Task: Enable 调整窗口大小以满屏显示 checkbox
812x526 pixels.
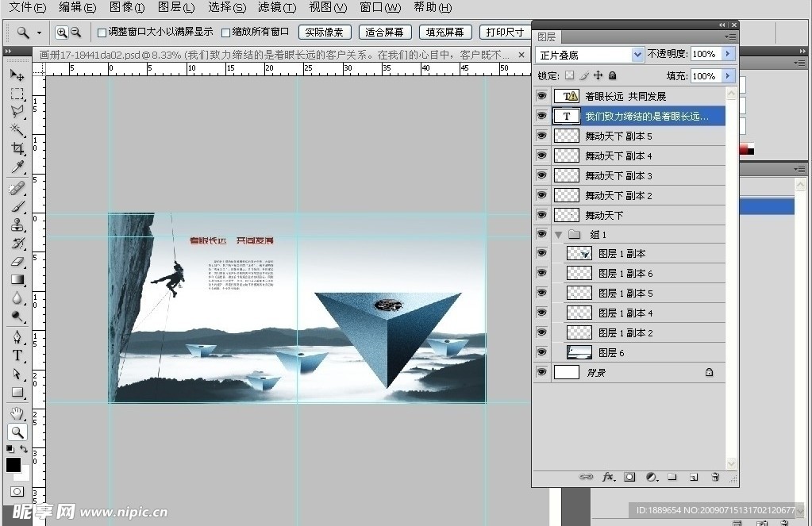Action: [102, 33]
